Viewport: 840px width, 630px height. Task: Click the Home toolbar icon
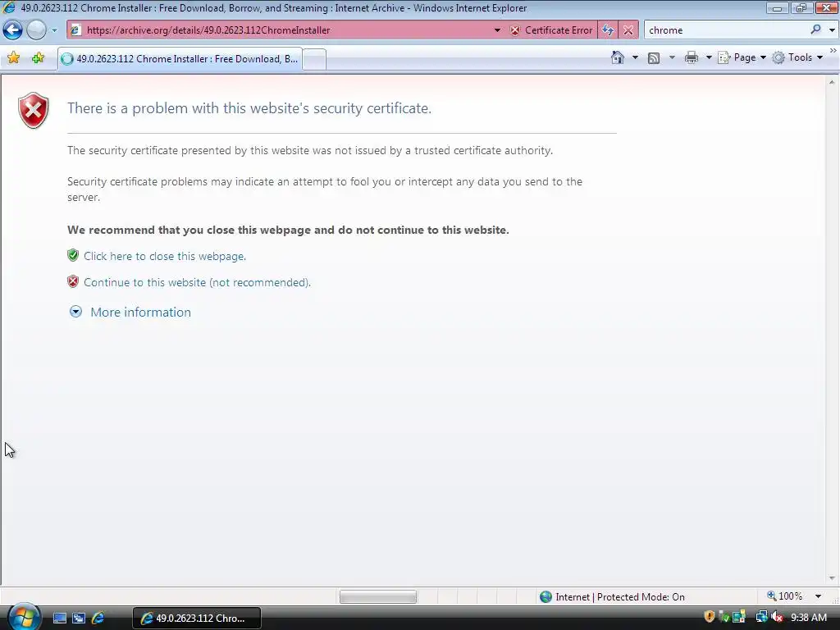pos(618,57)
